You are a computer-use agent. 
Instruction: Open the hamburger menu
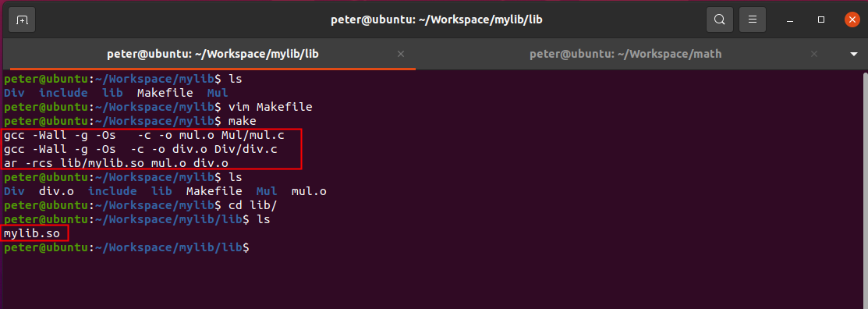tap(753, 20)
